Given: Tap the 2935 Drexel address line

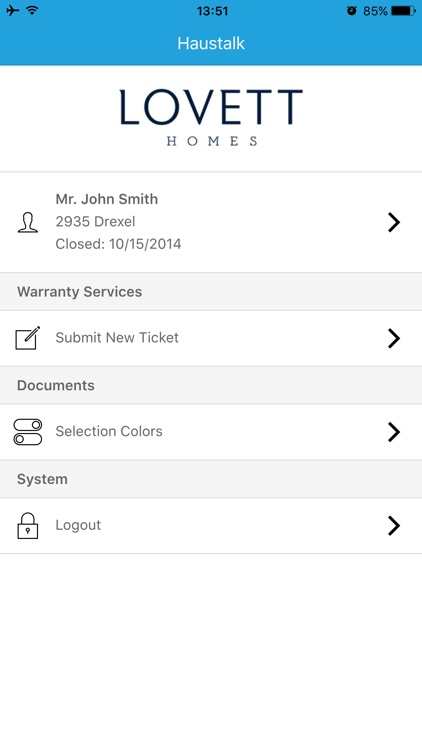Looking at the screenshot, I should pos(95,221).
